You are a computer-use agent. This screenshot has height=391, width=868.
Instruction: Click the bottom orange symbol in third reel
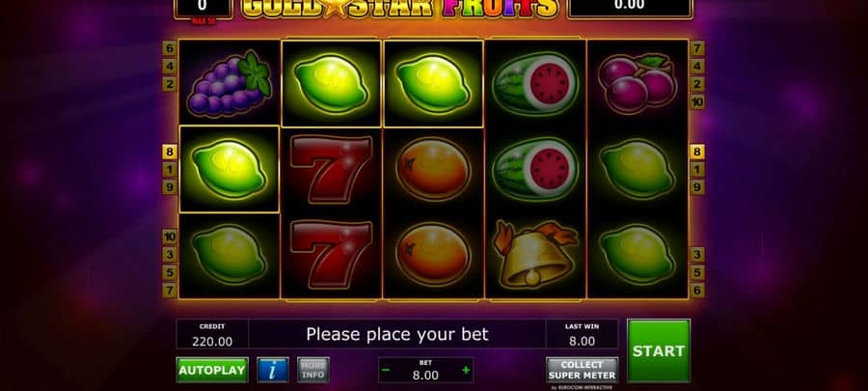coord(433,254)
